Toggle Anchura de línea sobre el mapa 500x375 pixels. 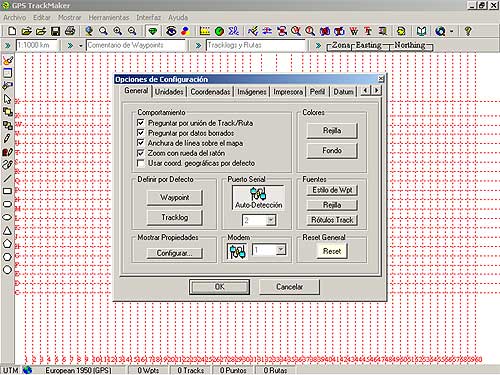pos(141,143)
